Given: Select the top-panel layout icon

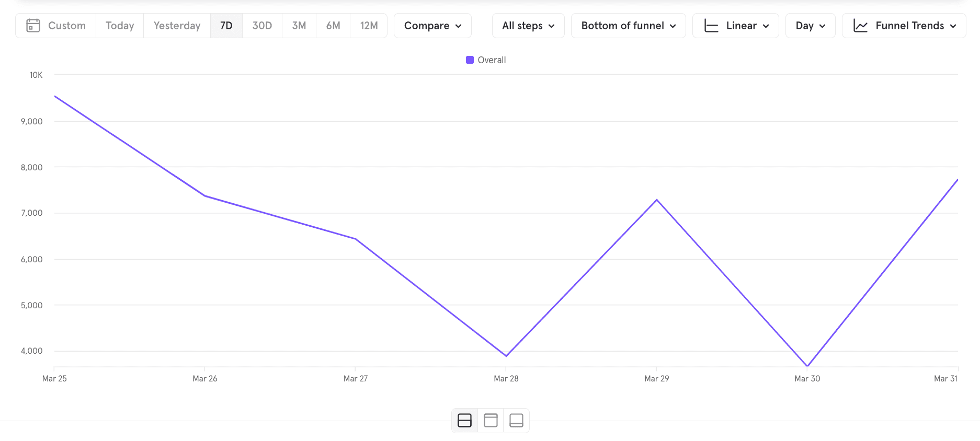Looking at the screenshot, I should tap(491, 420).
